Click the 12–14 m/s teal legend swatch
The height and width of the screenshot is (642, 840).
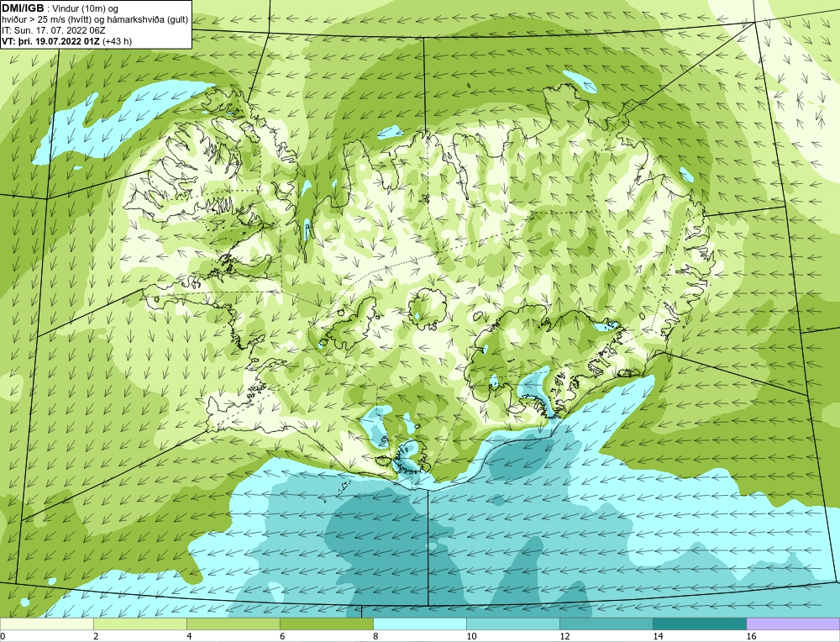click(x=606, y=624)
